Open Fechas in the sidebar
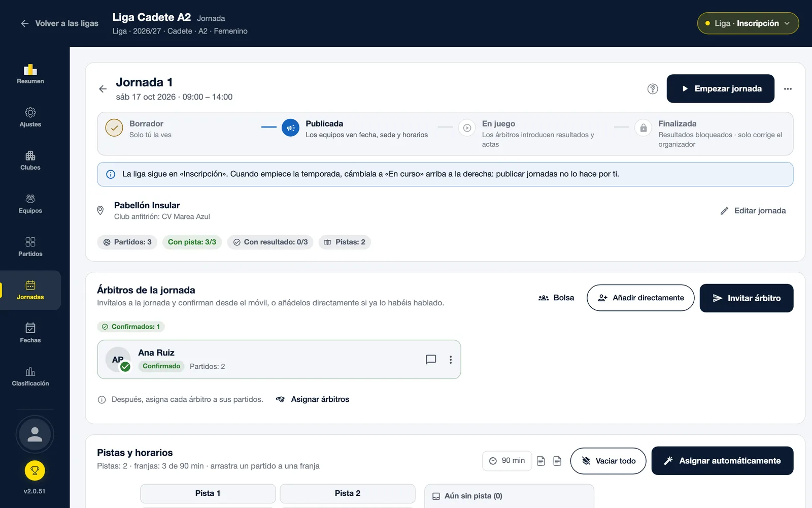 coord(30,333)
